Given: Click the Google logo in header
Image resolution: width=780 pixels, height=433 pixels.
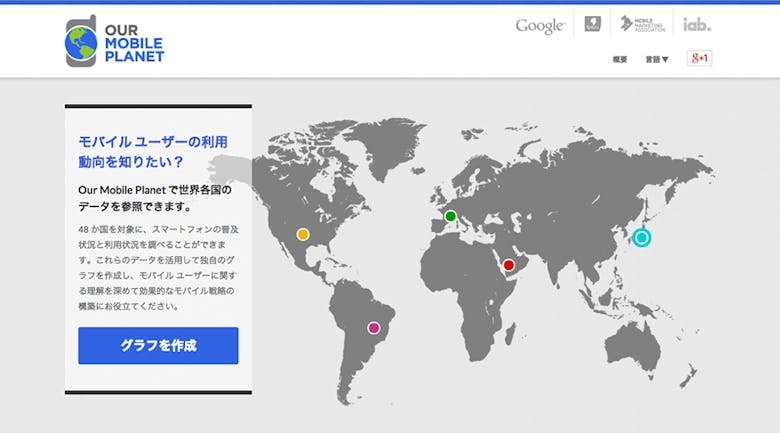Looking at the screenshot, I should [x=540, y=26].
